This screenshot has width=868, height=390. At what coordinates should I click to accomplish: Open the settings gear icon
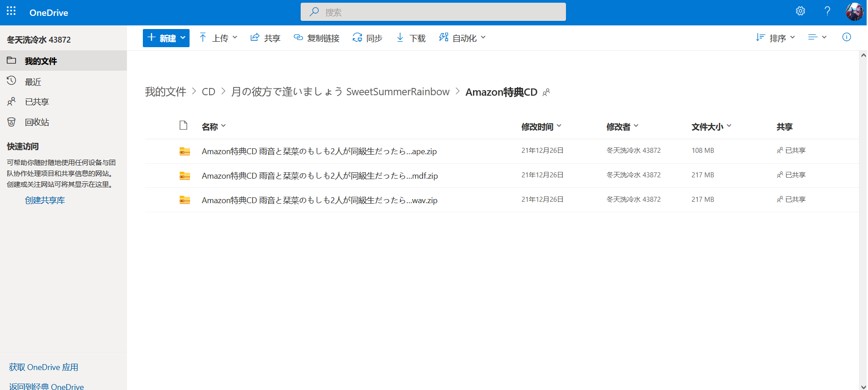(800, 11)
